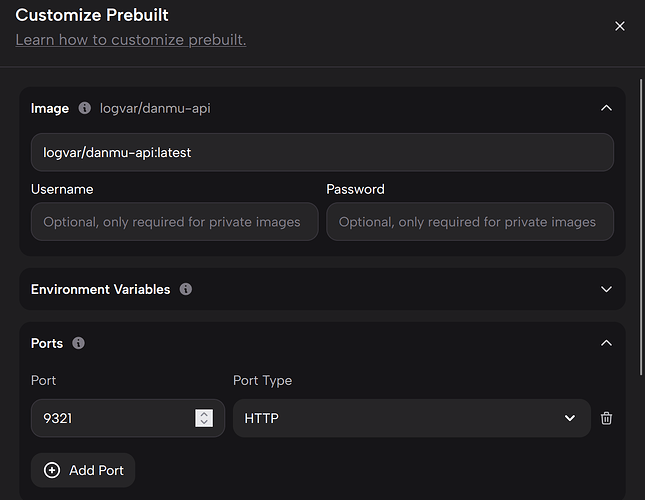Click the Ports section info icon

tap(79, 343)
